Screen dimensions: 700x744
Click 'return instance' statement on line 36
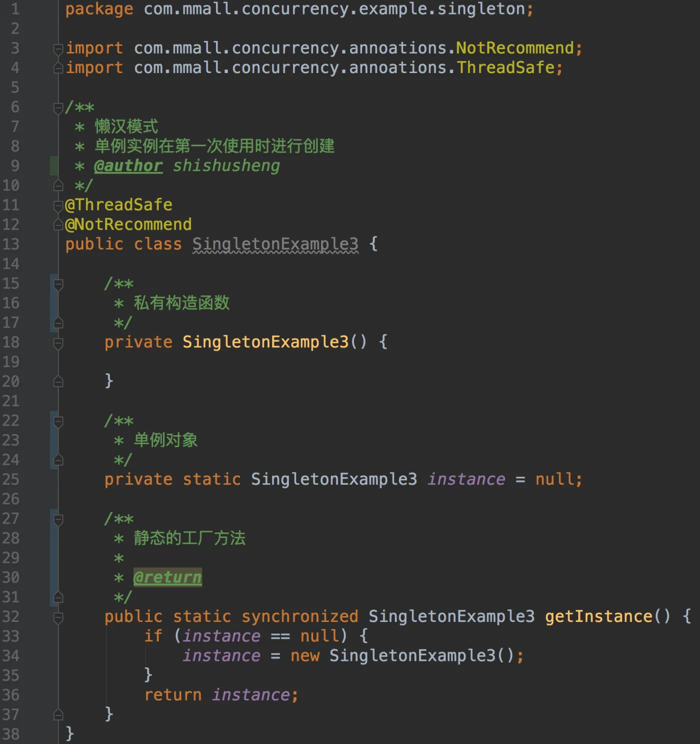(x=217, y=695)
